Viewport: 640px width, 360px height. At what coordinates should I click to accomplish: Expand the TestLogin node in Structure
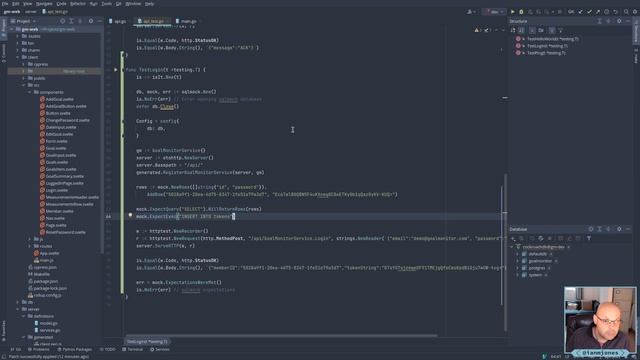point(524,46)
